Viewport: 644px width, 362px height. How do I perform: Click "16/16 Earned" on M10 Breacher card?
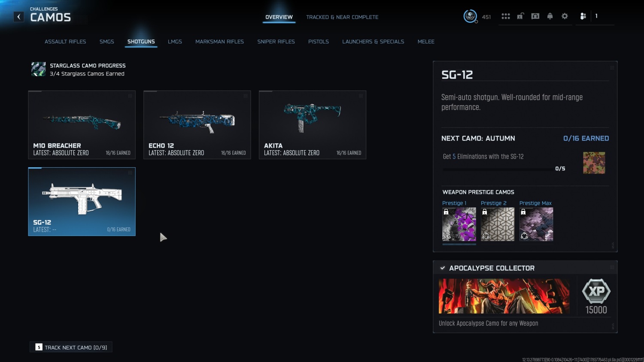(118, 153)
